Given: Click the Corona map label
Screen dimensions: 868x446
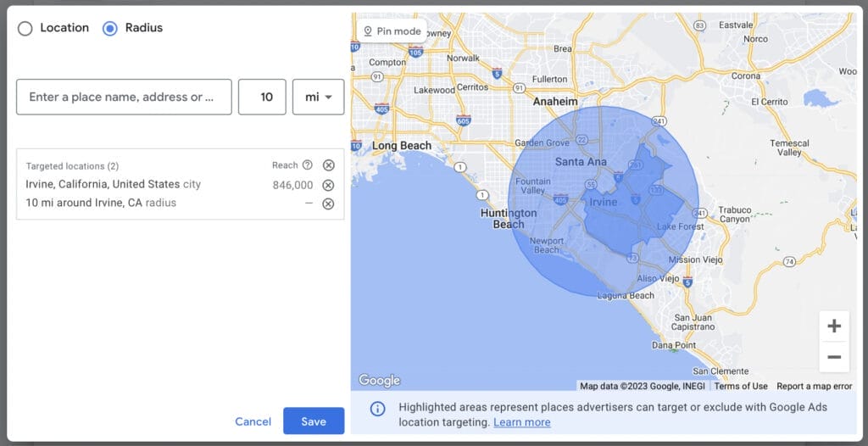Looking at the screenshot, I should [x=746, y=76].
